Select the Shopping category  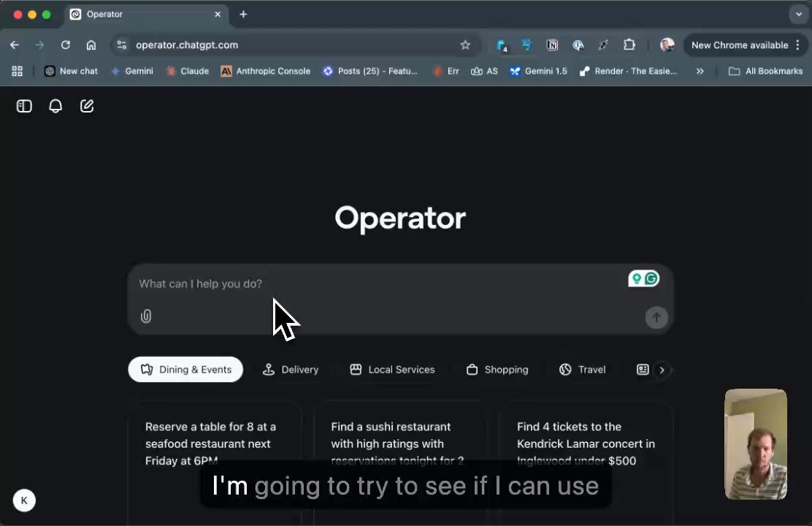click(497, 370)
